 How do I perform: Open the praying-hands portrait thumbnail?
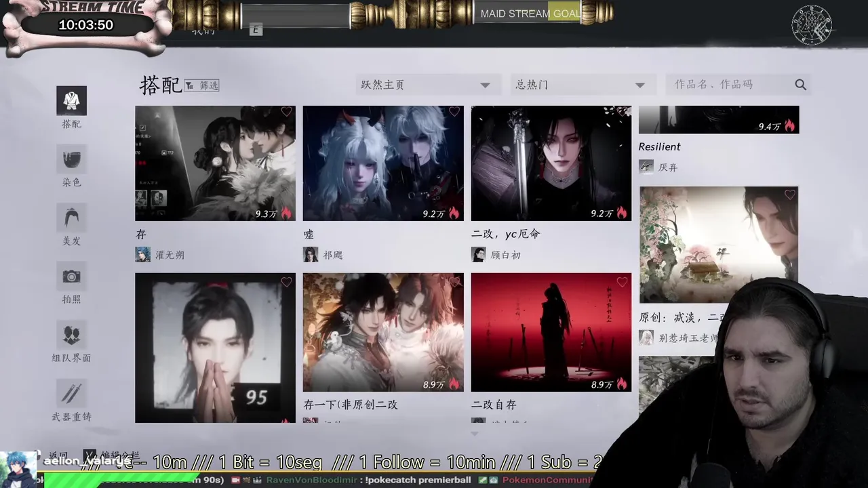[215, 348]
